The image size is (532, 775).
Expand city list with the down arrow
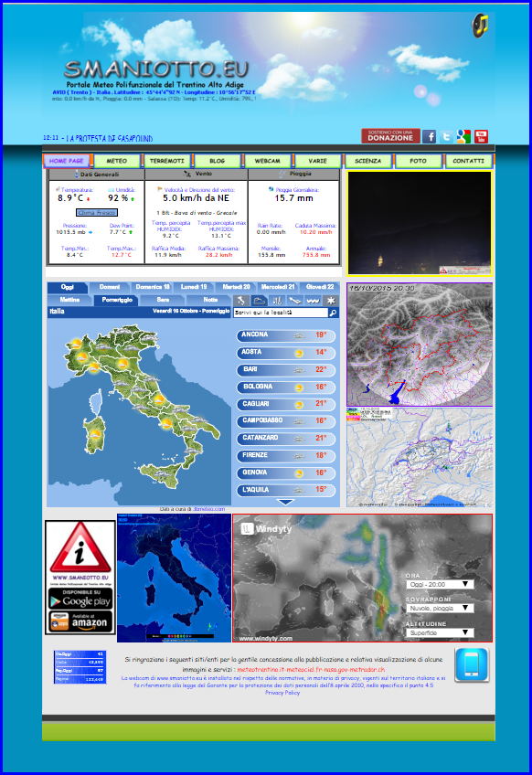click(x=285, y=502)
